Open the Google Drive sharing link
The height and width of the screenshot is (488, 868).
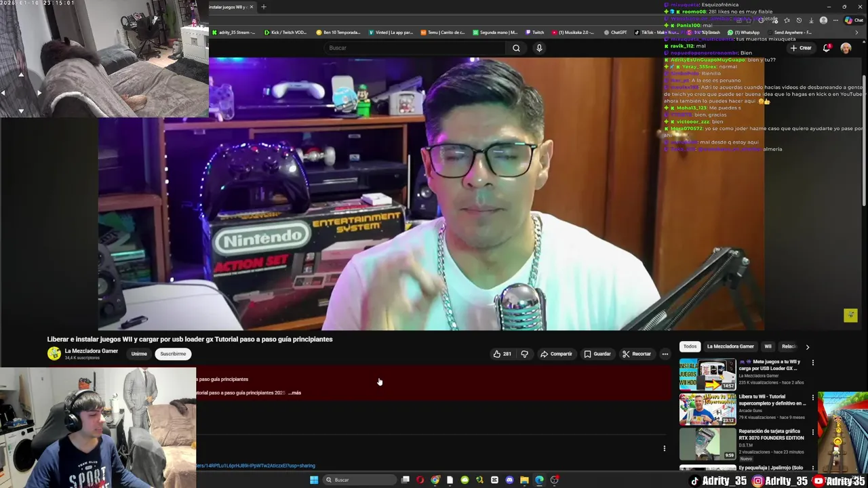coord(256,466)
